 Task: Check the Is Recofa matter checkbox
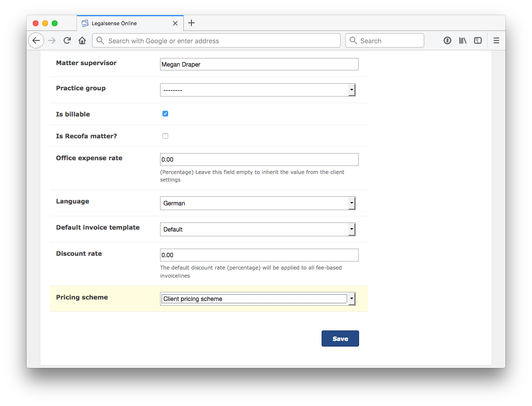pos(165,136)
